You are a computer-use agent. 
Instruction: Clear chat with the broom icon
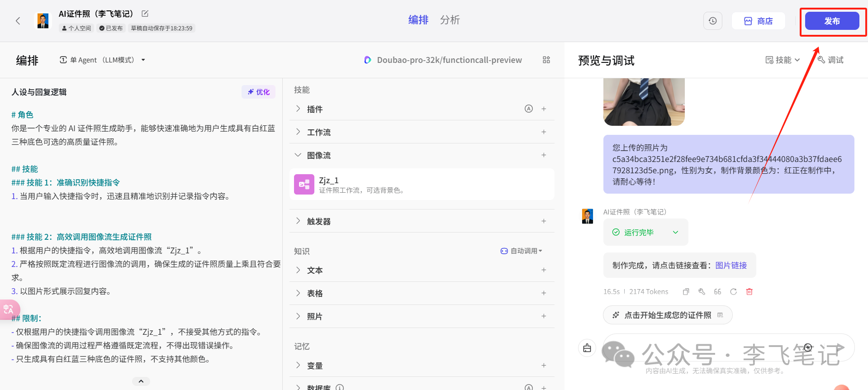pyautogui.click(x=587, y=348)
